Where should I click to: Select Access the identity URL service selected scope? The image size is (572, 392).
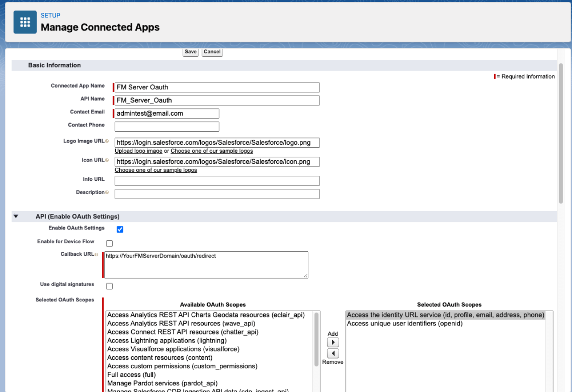[x=446, y=315]
